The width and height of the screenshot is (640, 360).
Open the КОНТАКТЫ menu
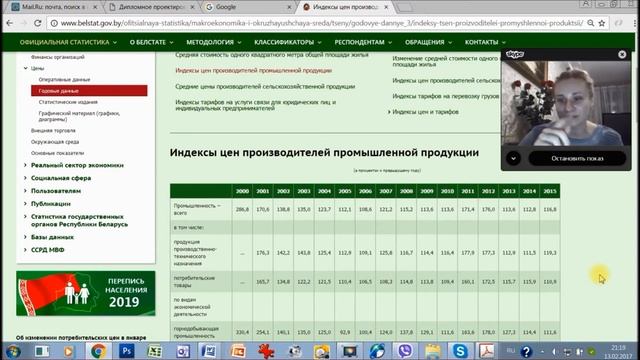pyautogui.click(x=485, y=42)
